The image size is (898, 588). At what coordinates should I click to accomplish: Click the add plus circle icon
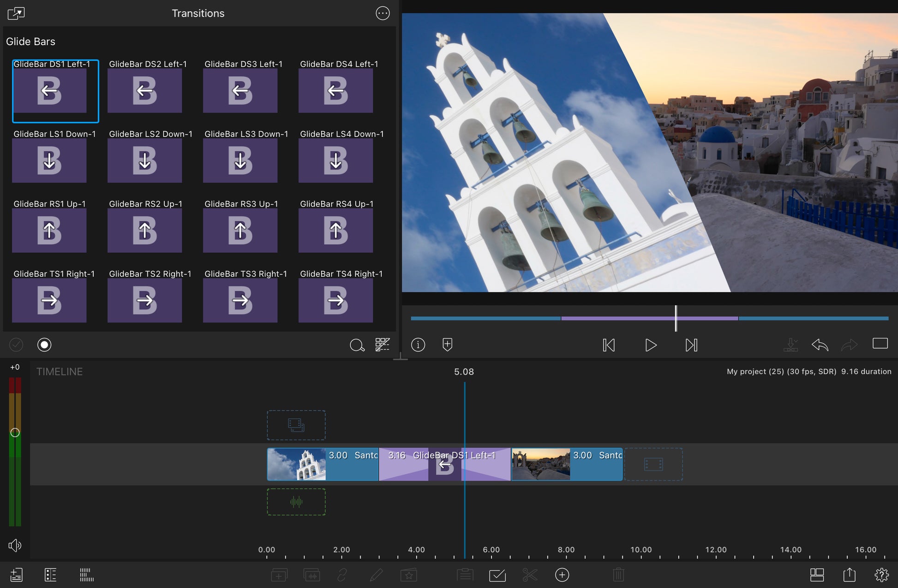[x=562, y=575]
